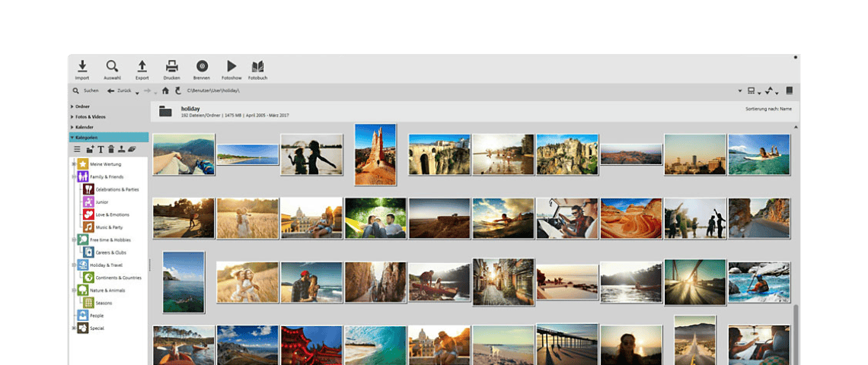Viewport: 868px width, 365px height.
Task: Go to the home folder icon
Action: 165,90
